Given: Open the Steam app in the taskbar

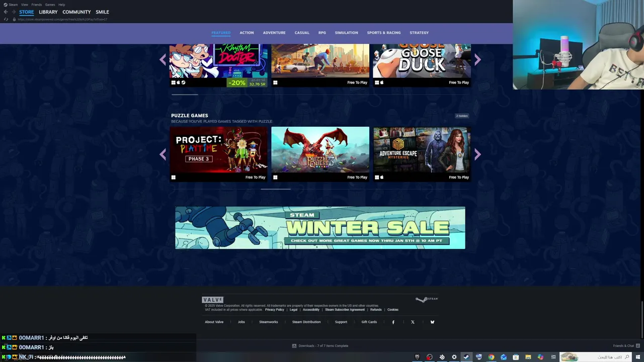Looking at the screenshot, I should tap(466, 357).
